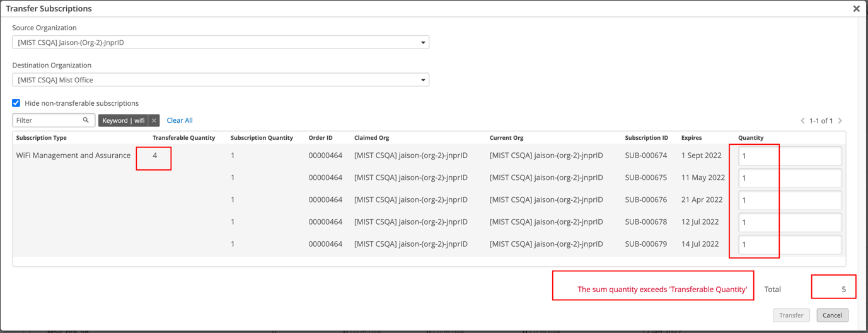The height and width of the screenshot is (333, 868).
Task: Edit quantity field for SUB-000674
Action: pos(790,156)
